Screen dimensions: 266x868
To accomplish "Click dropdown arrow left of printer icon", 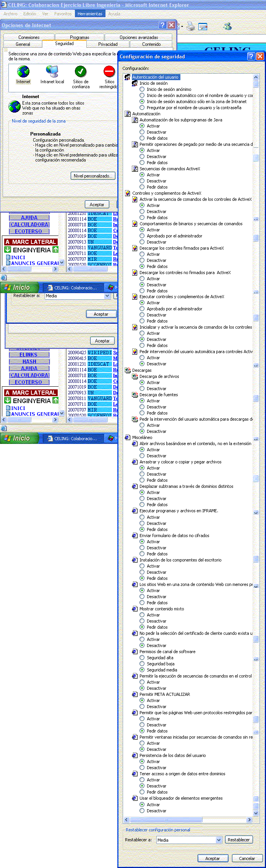I will click(182, 27).
